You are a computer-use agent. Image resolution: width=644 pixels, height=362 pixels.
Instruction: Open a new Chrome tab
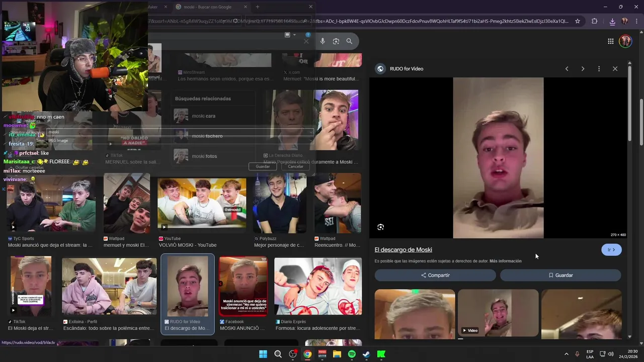257,7
